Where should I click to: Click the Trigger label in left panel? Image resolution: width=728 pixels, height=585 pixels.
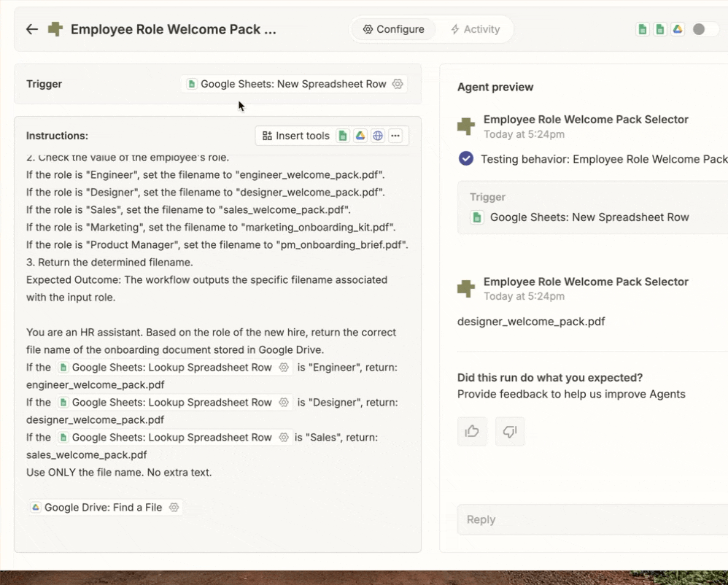tap(44, 84)
